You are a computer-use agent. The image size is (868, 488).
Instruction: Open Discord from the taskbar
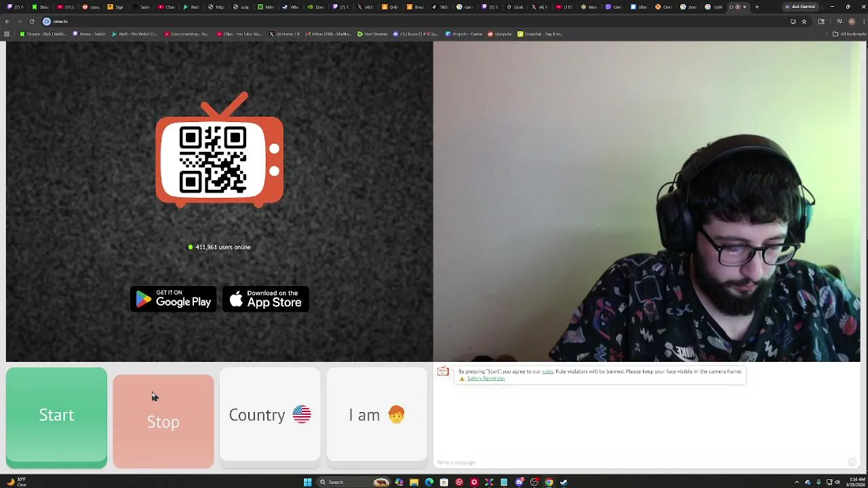click(519, 482)
